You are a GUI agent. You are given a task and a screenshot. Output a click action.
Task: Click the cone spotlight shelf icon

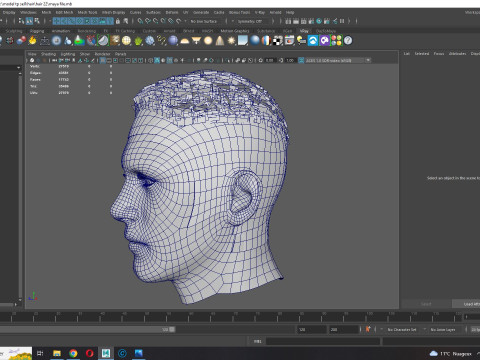tap(220, 41)
